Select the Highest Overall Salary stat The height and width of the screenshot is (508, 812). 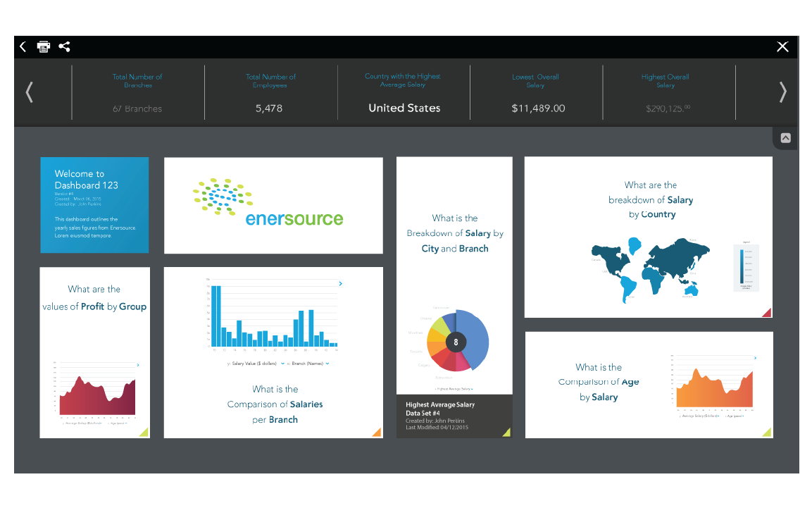(665, 92)
